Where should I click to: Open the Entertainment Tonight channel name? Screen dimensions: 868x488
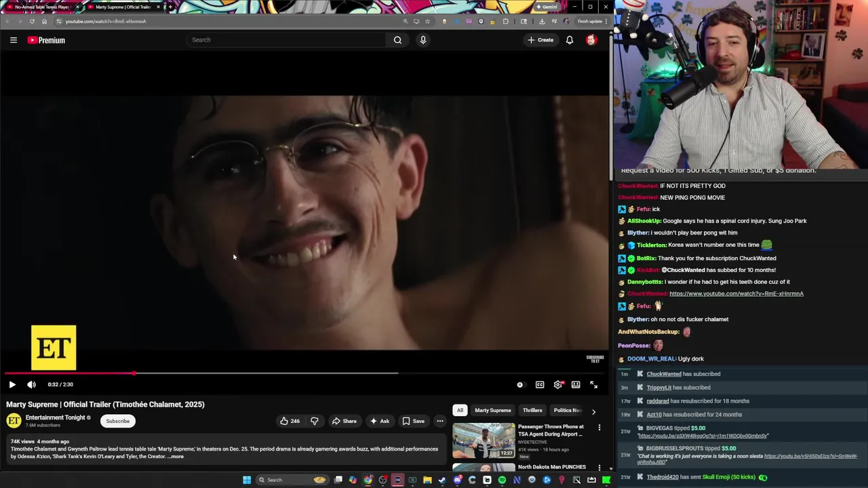pyautogui.click(x=55, y=418)
